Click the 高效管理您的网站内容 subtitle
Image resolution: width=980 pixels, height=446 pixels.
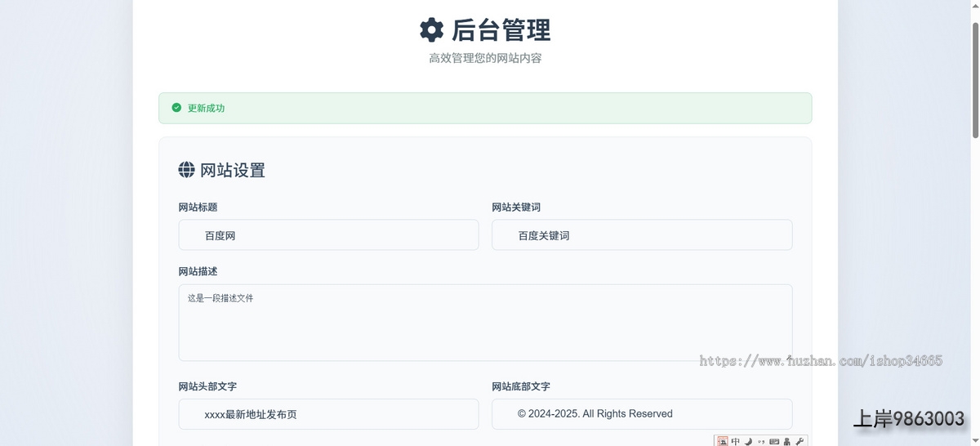485,58
